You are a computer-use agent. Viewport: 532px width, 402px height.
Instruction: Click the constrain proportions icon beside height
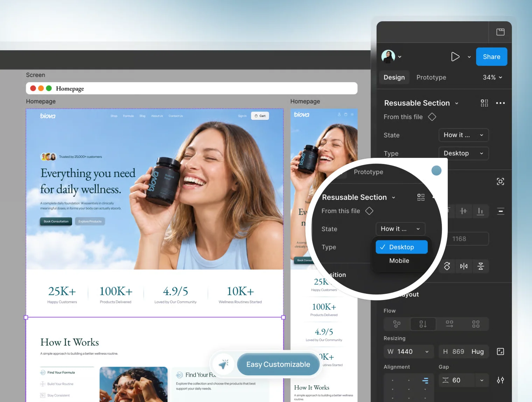click(x=500, y=352)
